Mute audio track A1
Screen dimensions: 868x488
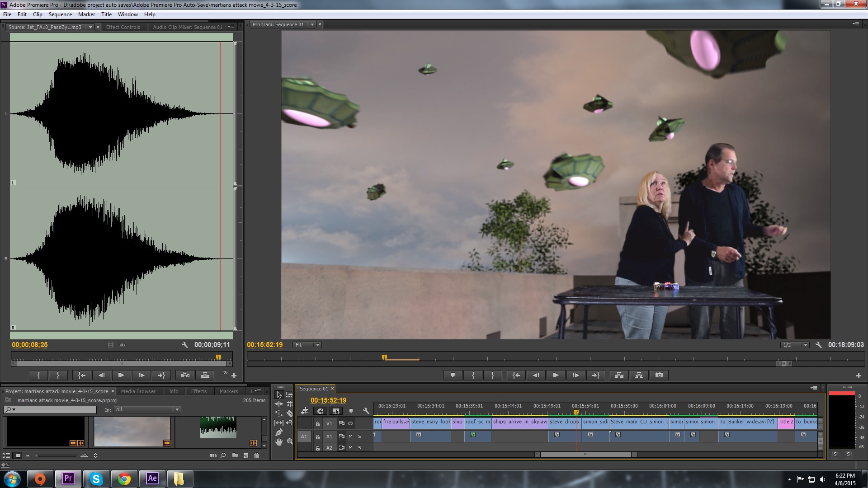click(x=350, y=436)
